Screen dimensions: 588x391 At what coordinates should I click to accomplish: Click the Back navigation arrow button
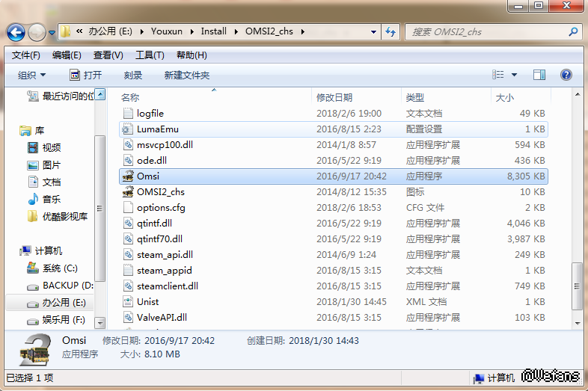pyautogui.click(x=16, y=33)
